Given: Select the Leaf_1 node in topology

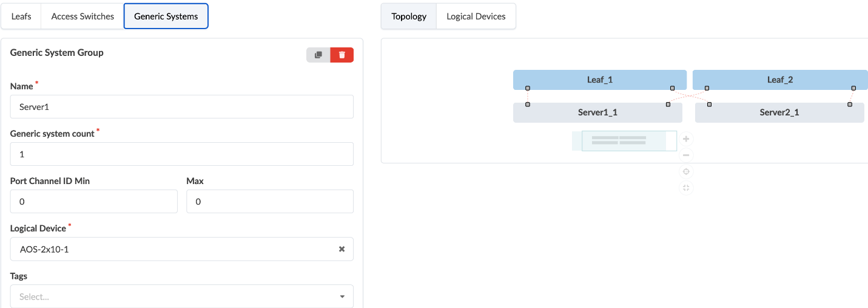Looking at the screenshot, I should coord(599,80).
